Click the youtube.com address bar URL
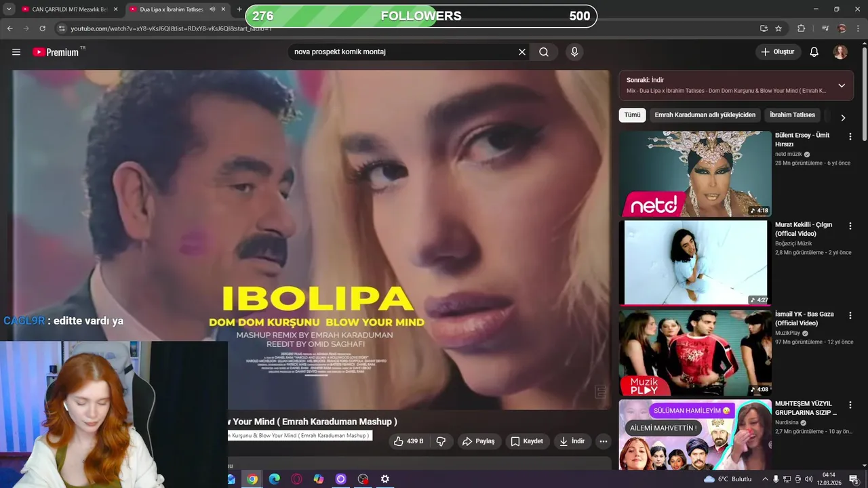This screenshot has width=868, height=488. tap(171, 28)
